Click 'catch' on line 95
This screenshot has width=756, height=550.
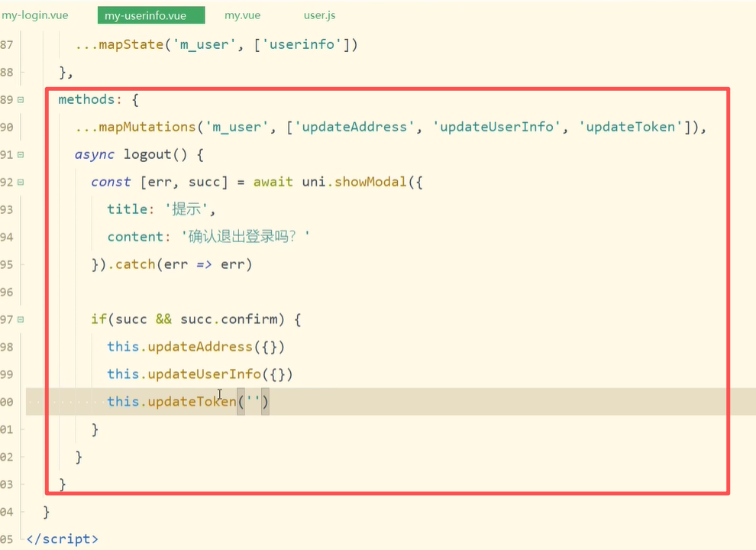135,264
